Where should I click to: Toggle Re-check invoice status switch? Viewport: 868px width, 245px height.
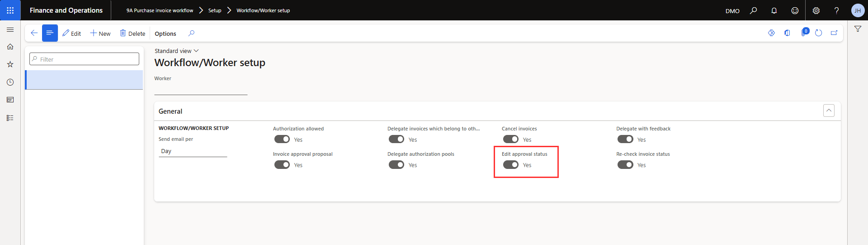625,165
